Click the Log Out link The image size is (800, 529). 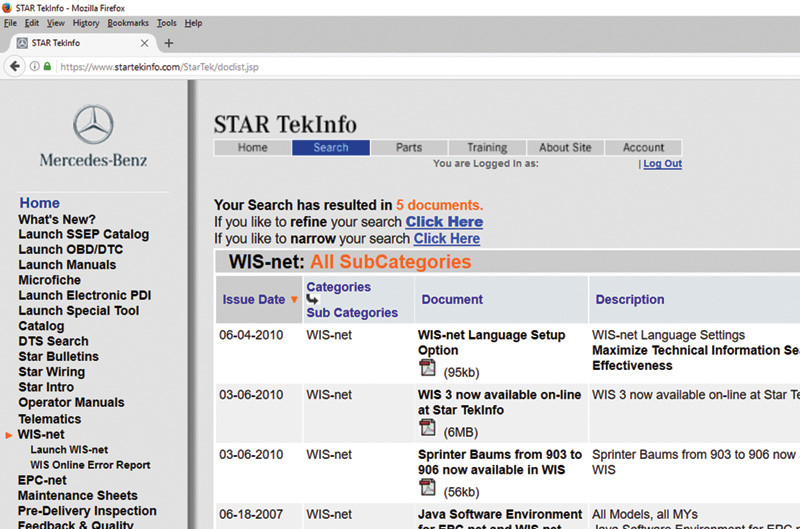(x=662, y=164)
